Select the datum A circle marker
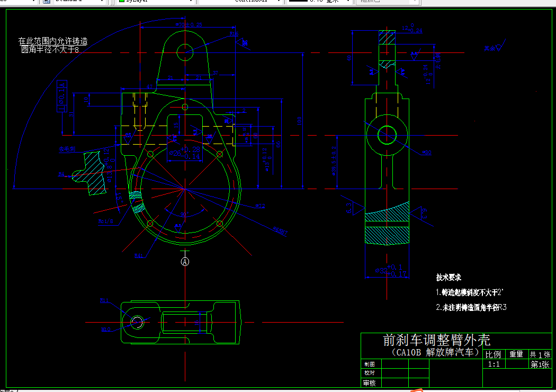The height and width of the screenshot is (392, 556). click(x=185, y=262)
